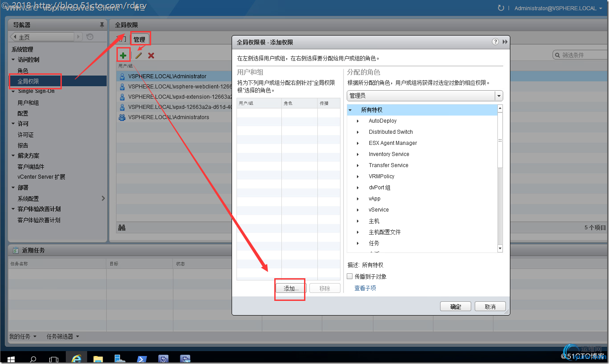Select the VSPHERE.LOCAL\Administrators row
This screenshot has height=364, width=609.
174,117
